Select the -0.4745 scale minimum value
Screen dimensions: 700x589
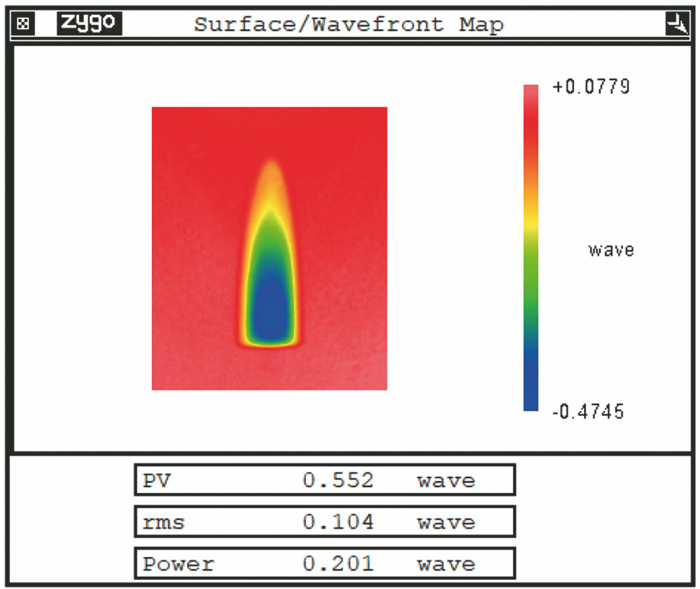[588, 411]
